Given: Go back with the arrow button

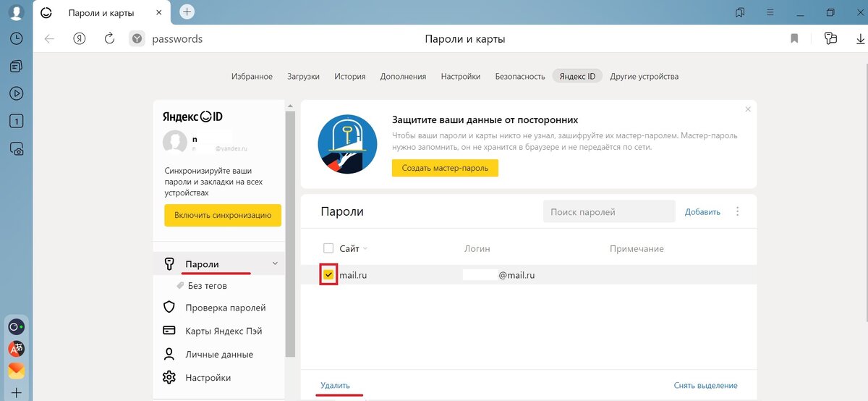Looking at the screenshot, I should pos(49,39).
